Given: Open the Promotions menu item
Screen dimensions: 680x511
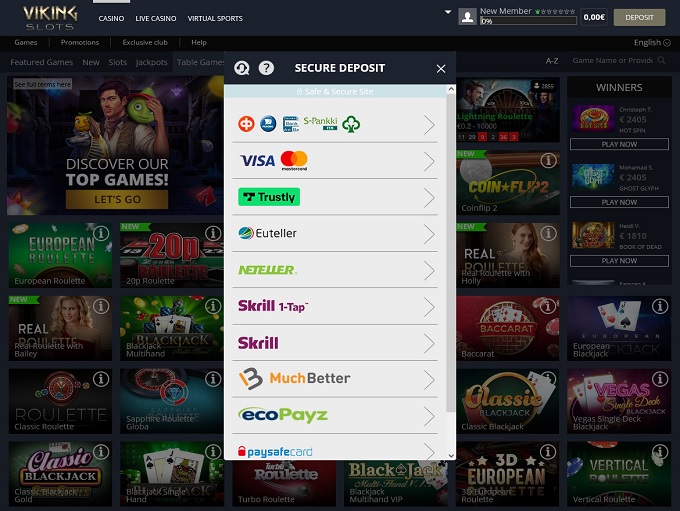Looking at the screenshot, I should pos(80,43).
